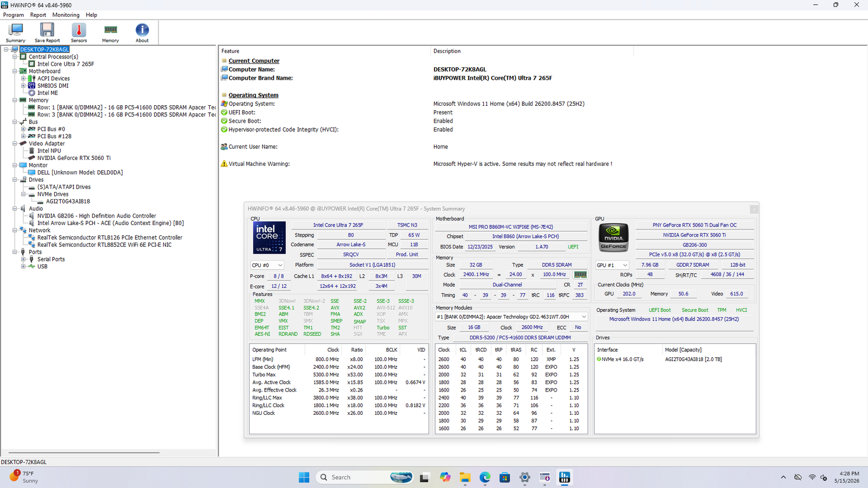Viewport: 868px width, 488px height.
Task: Select the Intel ME tree item
Action: tap(48, 93)
